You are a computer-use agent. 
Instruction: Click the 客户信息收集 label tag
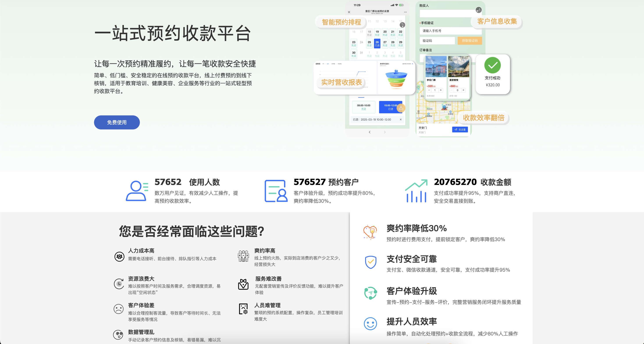click(497, 21)
